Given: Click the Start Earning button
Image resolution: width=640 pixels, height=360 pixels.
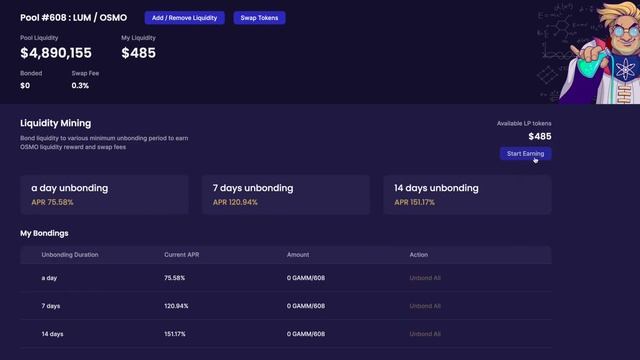Looking at the screenshot, I should 525,153.
